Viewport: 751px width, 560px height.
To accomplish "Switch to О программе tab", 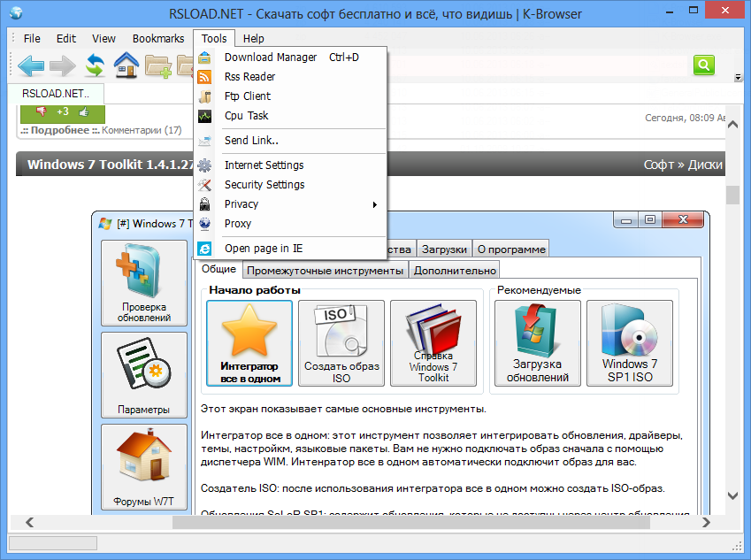I will pyautogui.click(x=511, y=249).
